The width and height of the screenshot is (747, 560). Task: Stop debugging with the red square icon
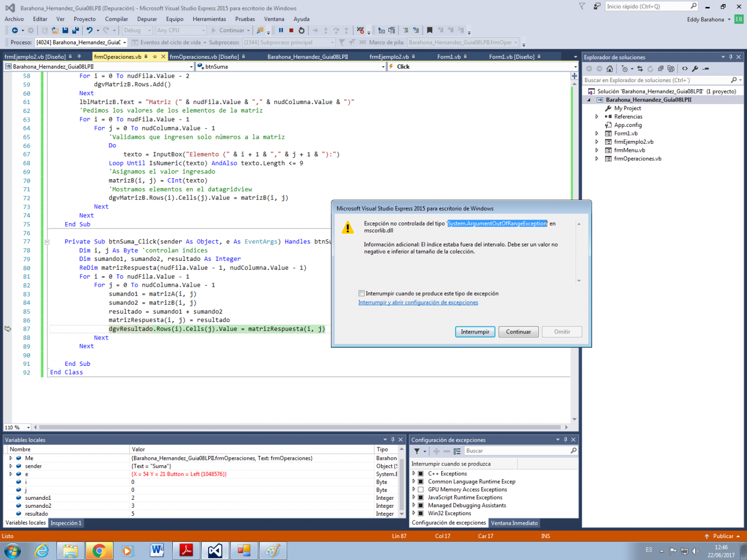point(291,30)
